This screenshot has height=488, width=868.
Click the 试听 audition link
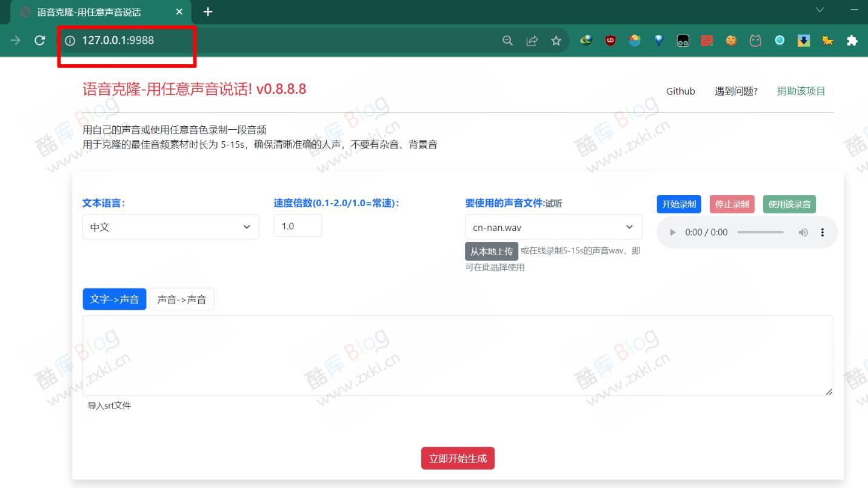[555, 203]
